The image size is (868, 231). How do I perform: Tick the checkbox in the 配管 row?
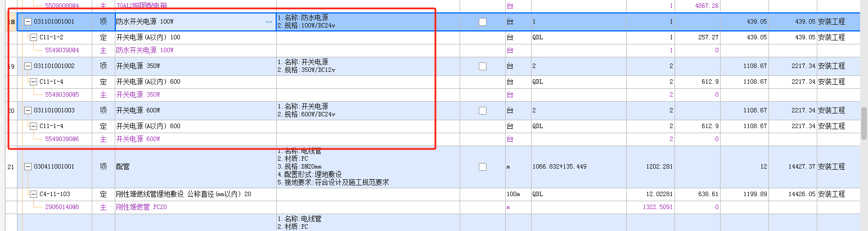pyautogui.click(x=483, y=167)
